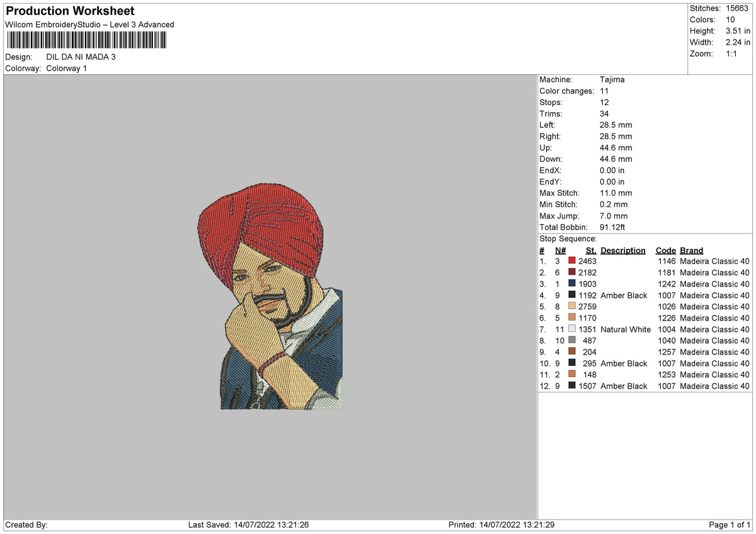Click the Amber Black swatch in stop 12
The width and height of the screenshot is (756, 534).
572,386
